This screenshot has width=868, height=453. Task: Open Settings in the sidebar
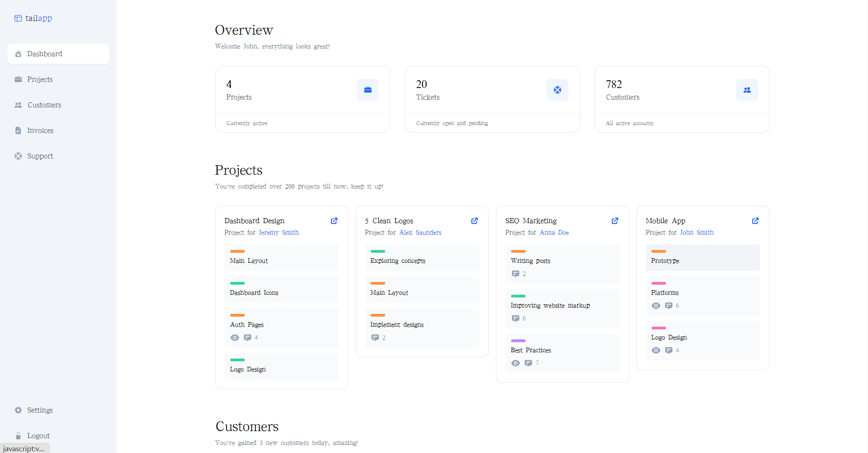point(58,410)
